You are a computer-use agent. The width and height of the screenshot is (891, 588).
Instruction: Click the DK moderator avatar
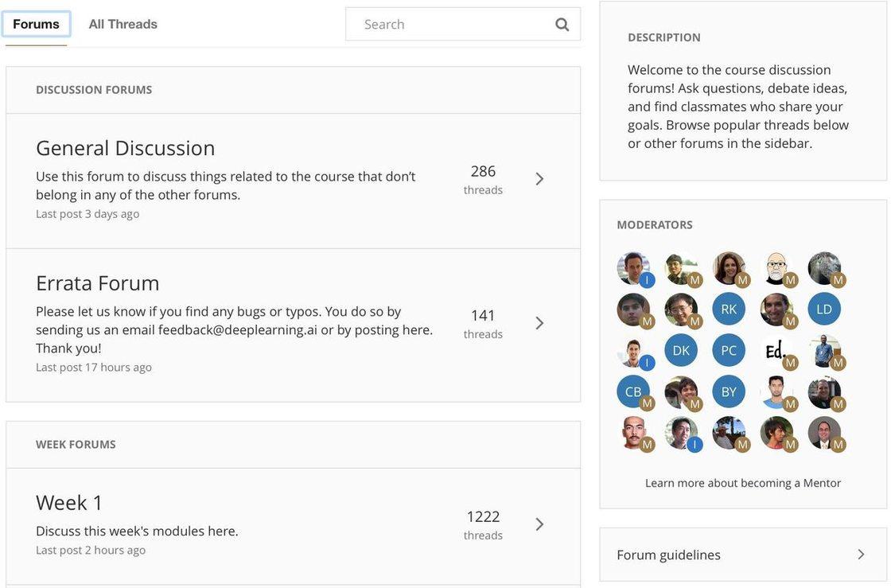point(681,350)
